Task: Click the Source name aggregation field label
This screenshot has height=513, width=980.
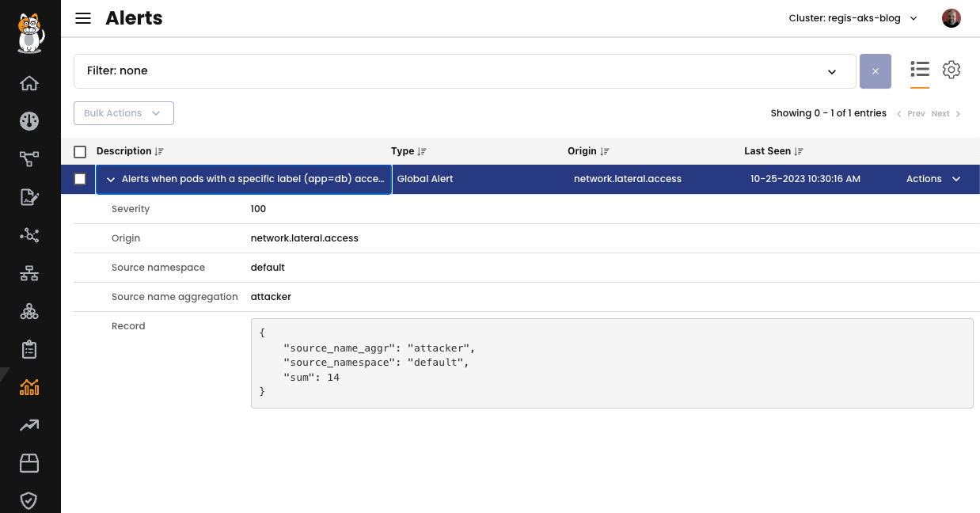Action: [x=175, y=297]
